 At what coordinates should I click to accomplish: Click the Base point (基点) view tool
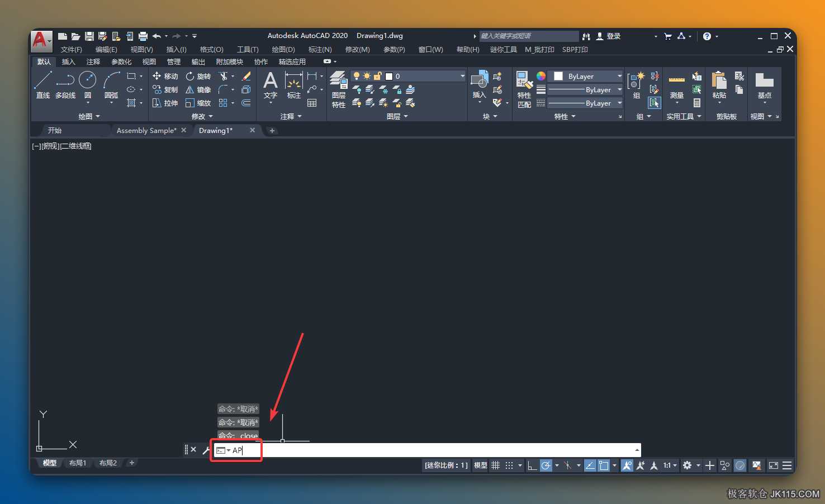[x=764, y=85]
